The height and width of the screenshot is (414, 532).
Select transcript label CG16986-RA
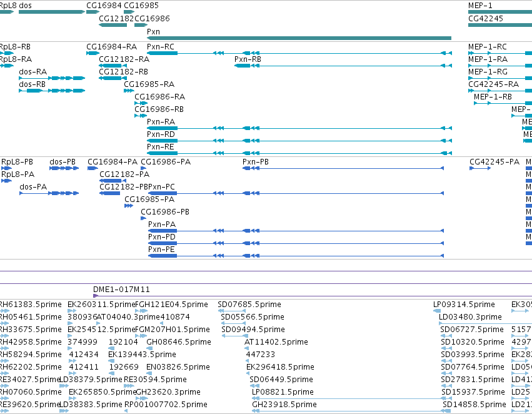pyautogui.click(x=160, y=97)
